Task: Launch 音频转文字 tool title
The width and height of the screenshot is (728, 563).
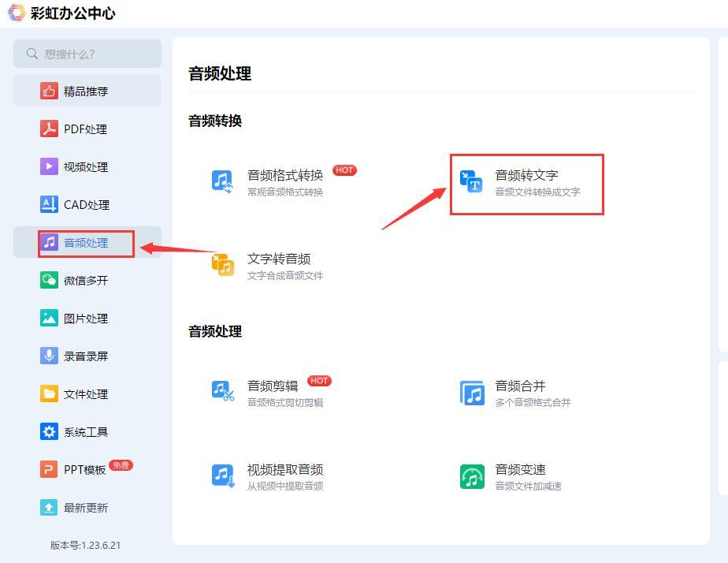Action: [x=526, y=175]
